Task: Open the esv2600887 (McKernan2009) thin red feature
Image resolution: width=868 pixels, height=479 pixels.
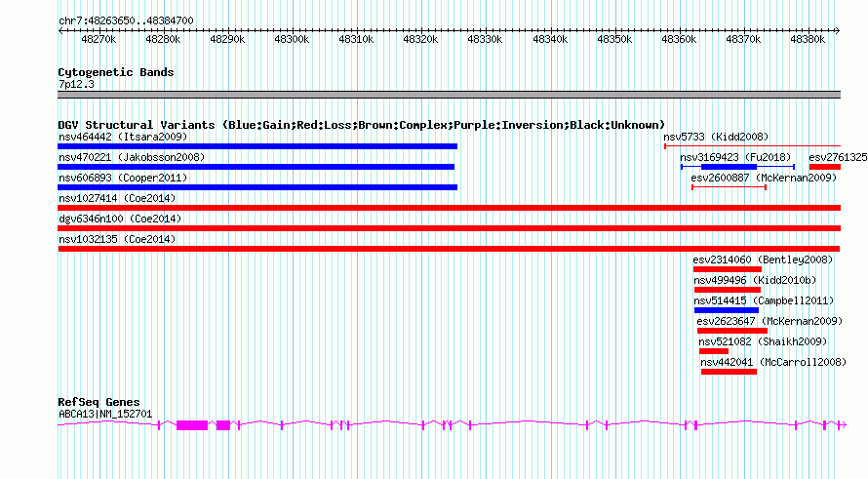Action: coord(730,187)
